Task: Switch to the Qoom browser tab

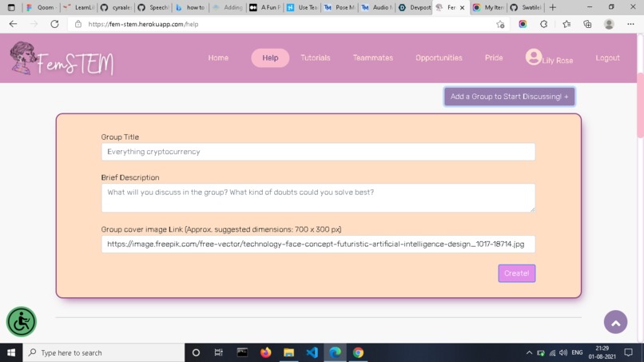Action: pyautogui.click(x=41, y=7)
